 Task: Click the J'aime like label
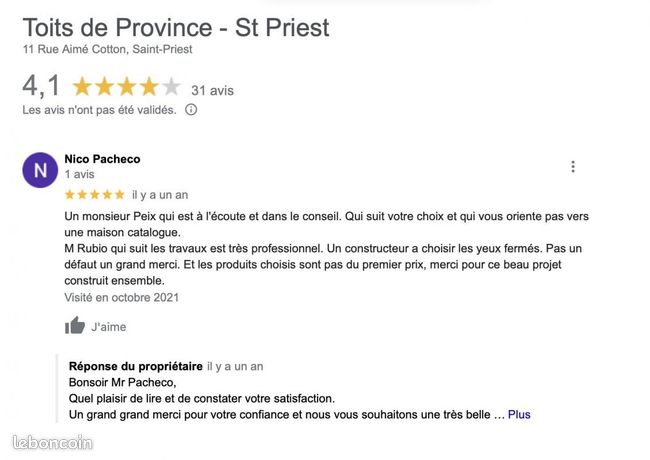[109, 327]
